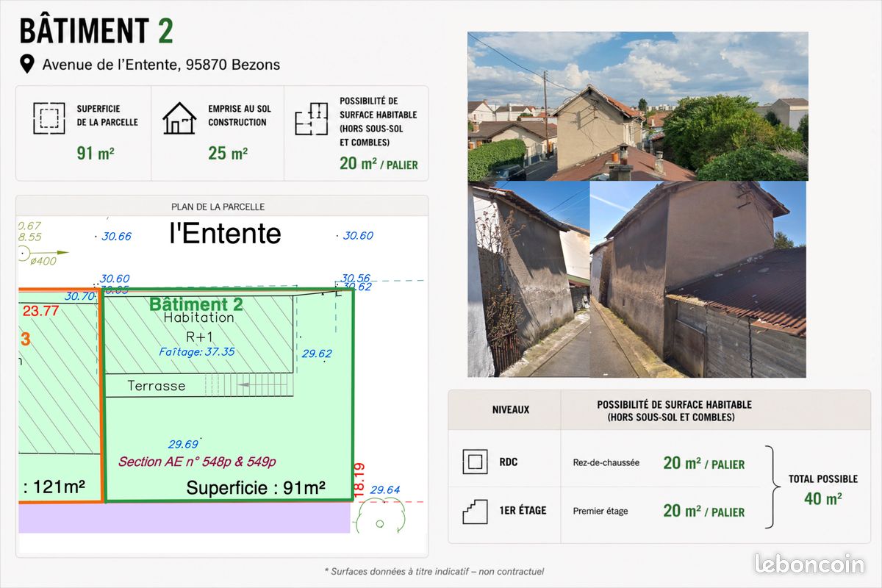Click the TOTAL POSSIBLE 40 m² value

coord(823,498)
